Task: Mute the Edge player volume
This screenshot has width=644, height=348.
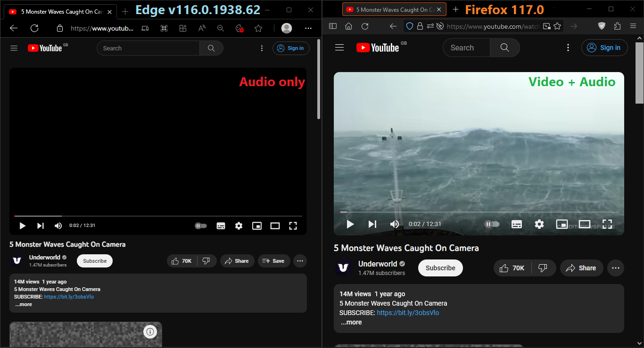Action: pos(58,226)
